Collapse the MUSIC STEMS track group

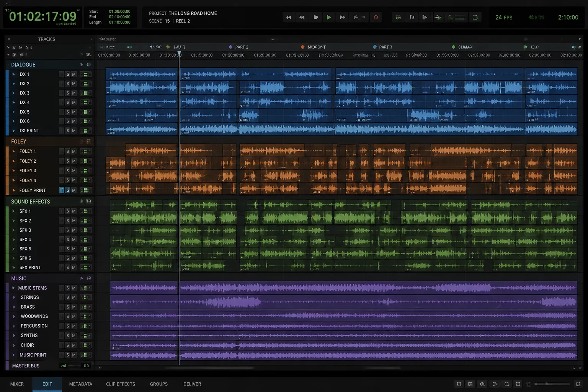coord(13,288)
